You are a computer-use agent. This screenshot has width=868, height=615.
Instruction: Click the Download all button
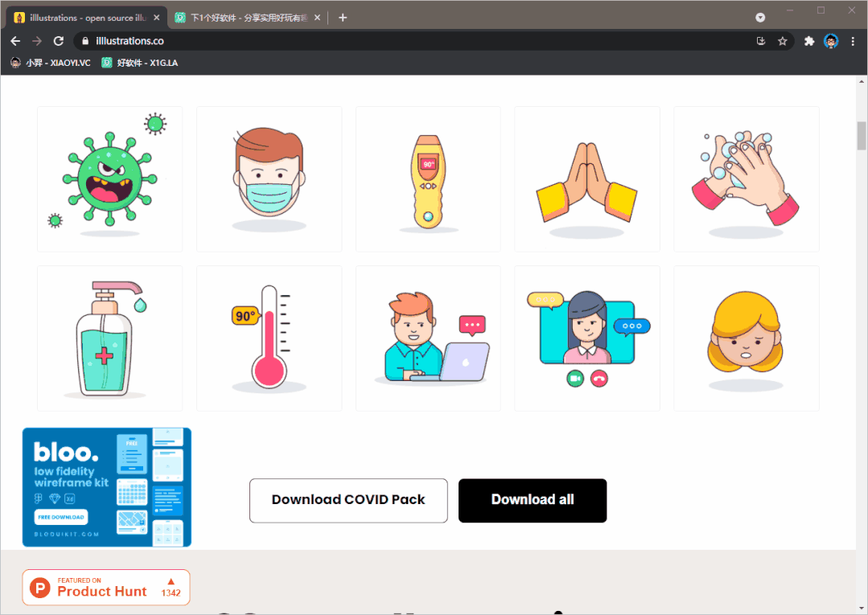pos(533,501)
